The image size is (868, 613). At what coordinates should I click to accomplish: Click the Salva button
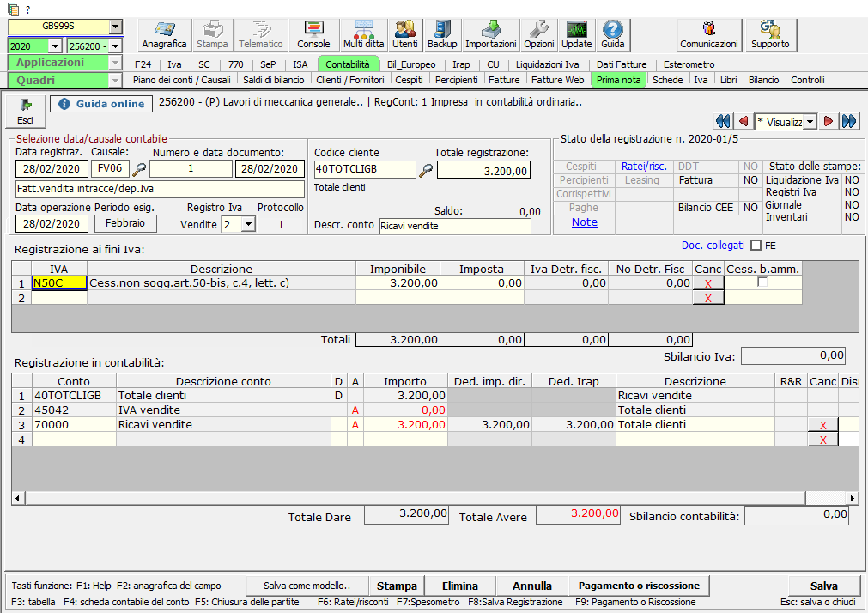pyautogui.click(x=824, y=586)
